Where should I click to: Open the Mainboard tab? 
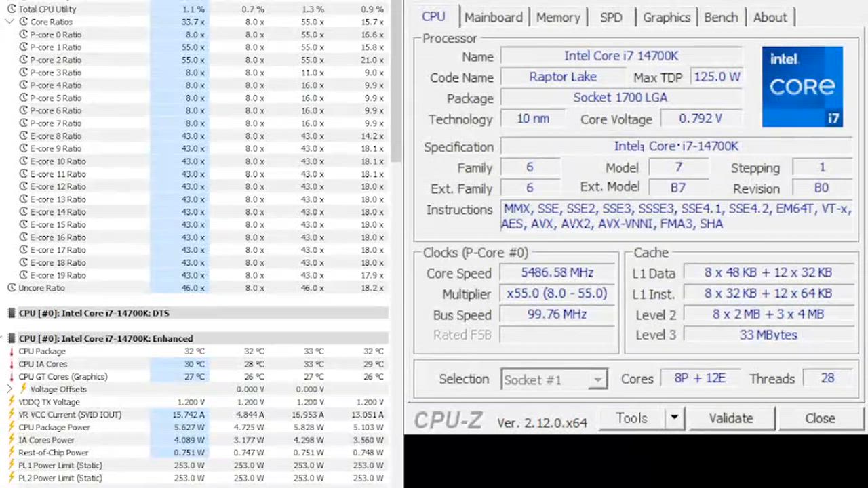(x=494, y=18)
